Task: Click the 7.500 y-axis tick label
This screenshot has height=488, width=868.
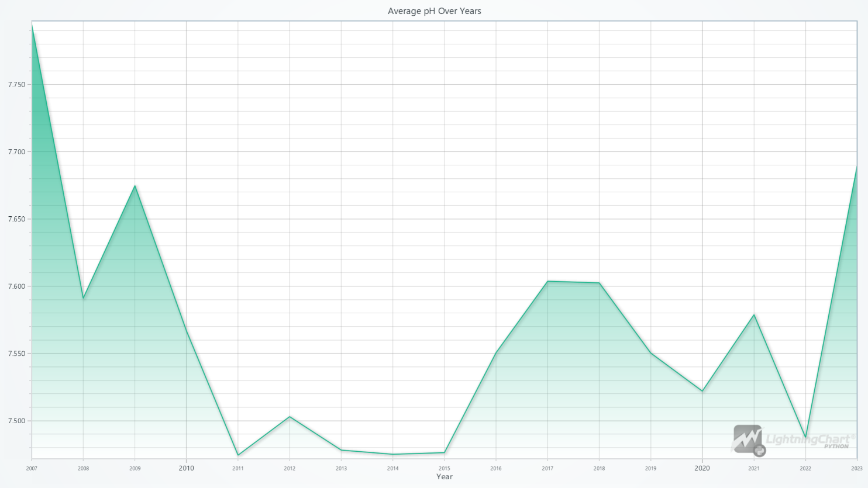Action: (x=16, y=421)
